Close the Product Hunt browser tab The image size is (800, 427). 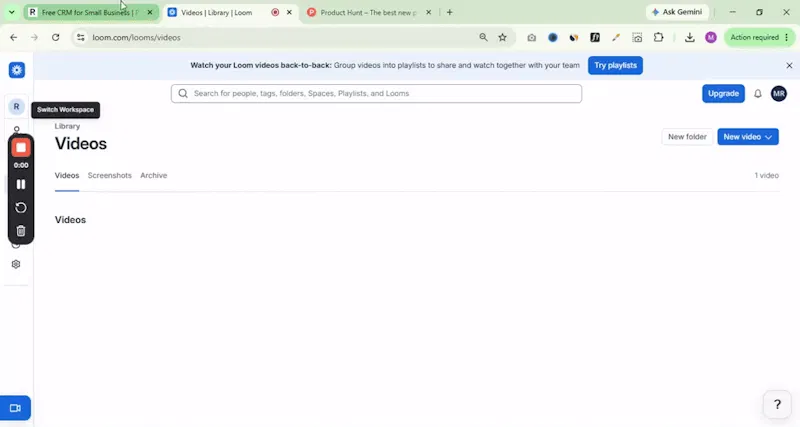point(429,12)
